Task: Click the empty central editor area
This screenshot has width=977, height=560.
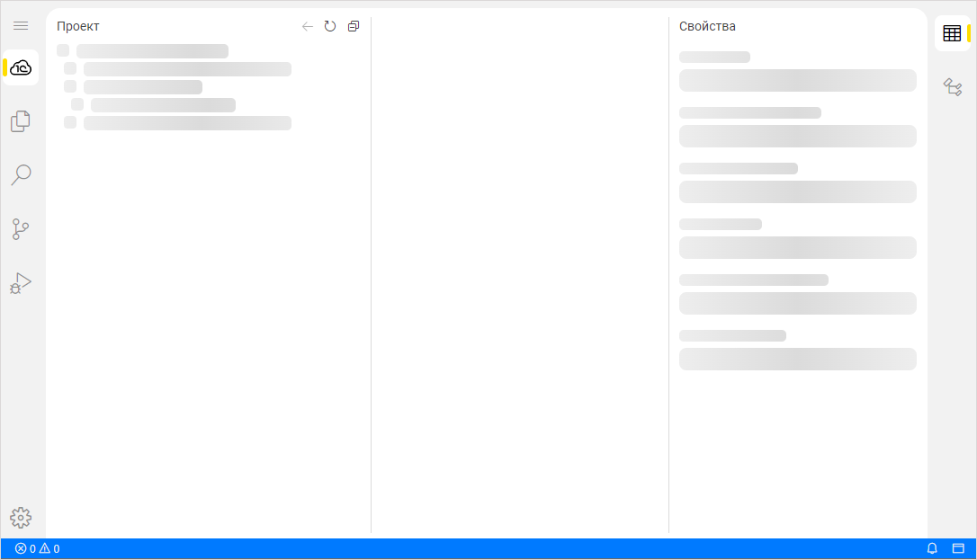Action: point(520,270)
